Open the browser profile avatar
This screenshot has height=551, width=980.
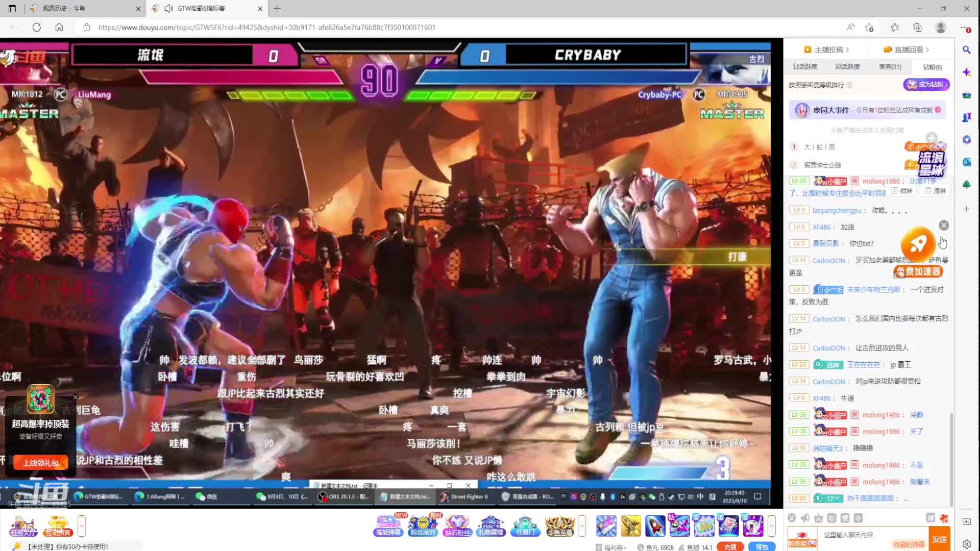[x=941, y=28]
